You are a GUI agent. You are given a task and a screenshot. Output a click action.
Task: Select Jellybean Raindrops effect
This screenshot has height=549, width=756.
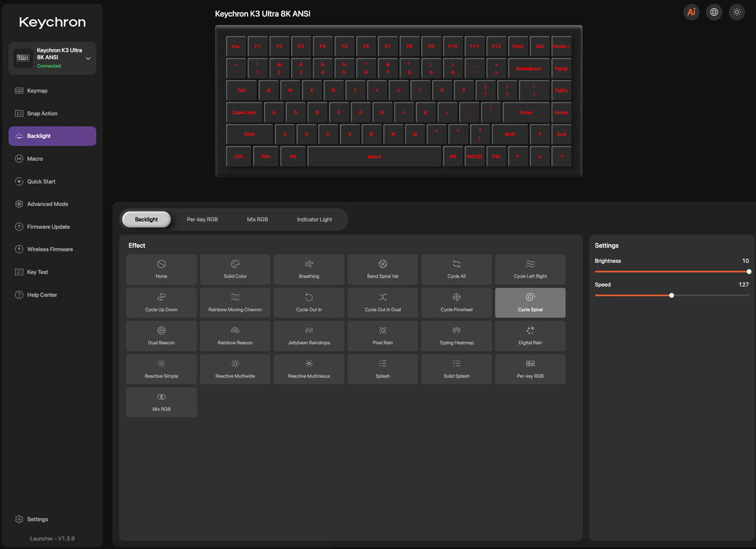[x=309, y=336]
